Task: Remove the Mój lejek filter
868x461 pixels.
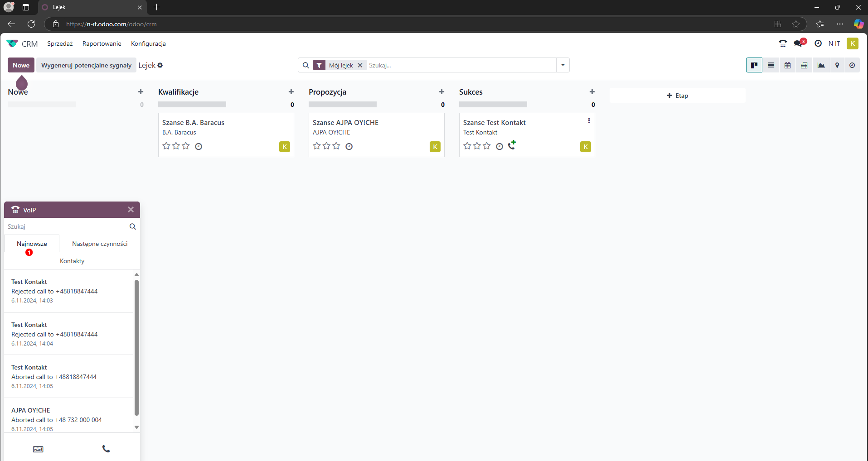Action: (x=359, y=65)
